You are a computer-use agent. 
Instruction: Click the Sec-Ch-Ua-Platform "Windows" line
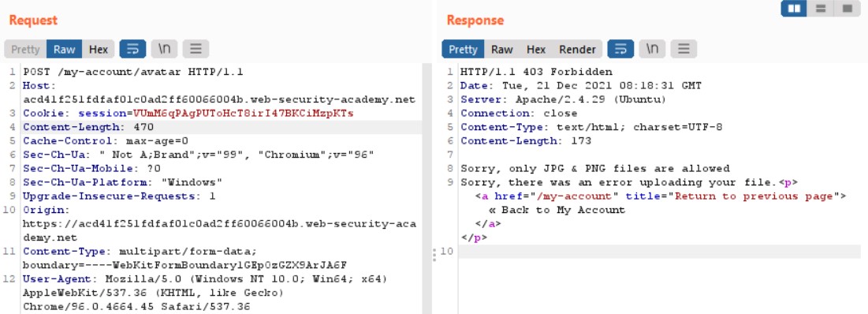pos(122,183)
